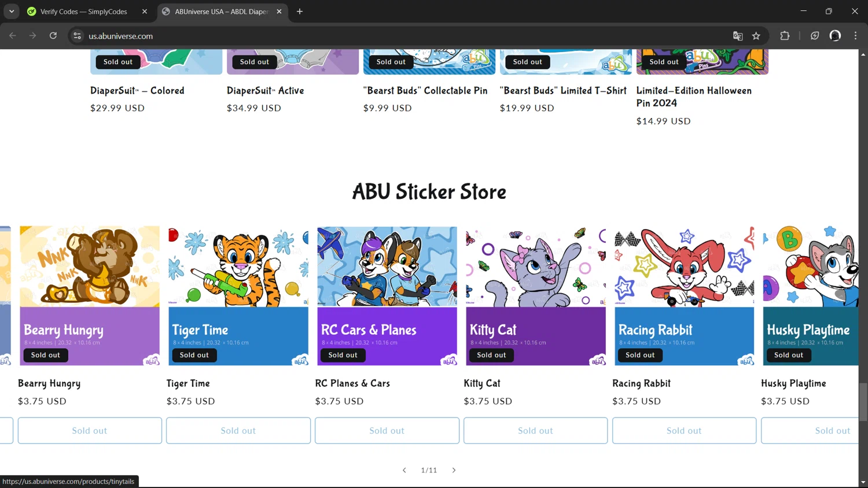Click the translate page icon
The height and width of the screenshot is (488, 868).
[x=738, y=36]
